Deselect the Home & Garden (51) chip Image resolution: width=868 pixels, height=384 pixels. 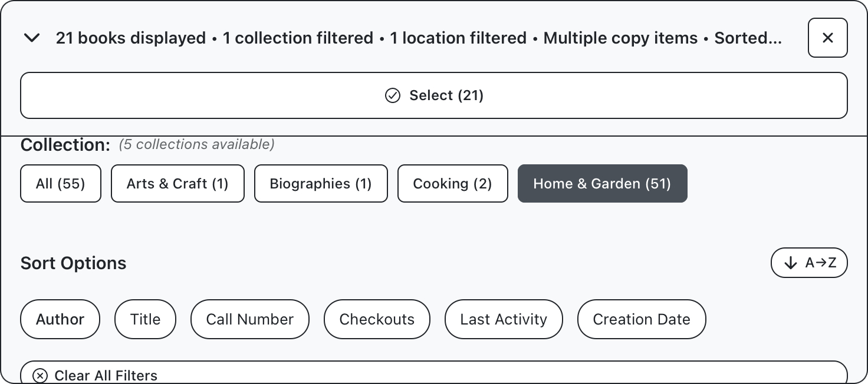(602, 184)
